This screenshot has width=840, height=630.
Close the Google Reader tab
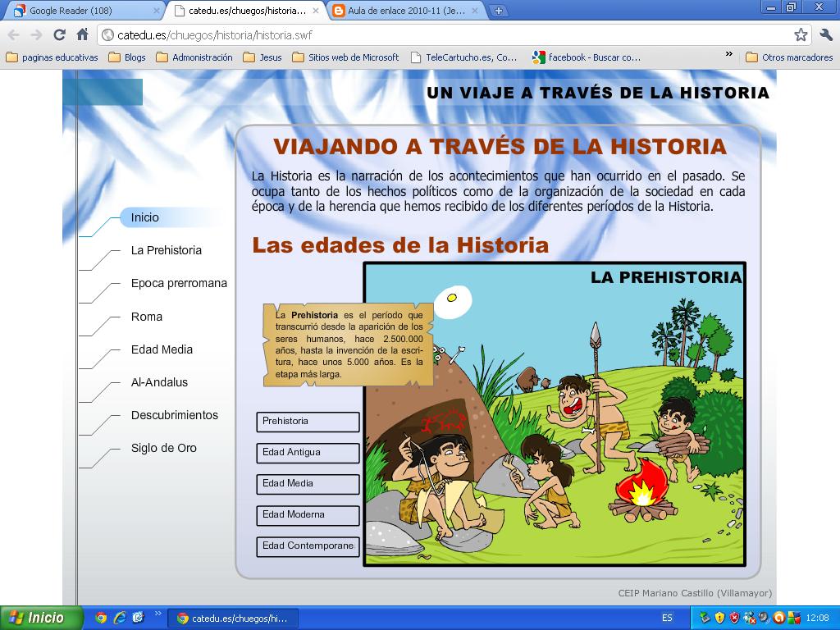(157, 10)
